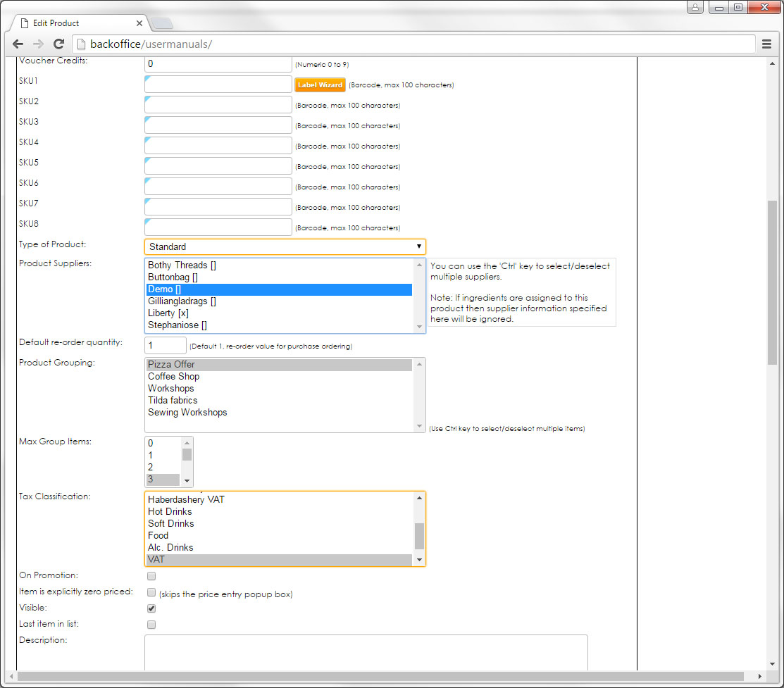Viewport: 784px width, 688px height.
Task: Click the page horizontal scrollbar thumb
Action: coord(380,677)
